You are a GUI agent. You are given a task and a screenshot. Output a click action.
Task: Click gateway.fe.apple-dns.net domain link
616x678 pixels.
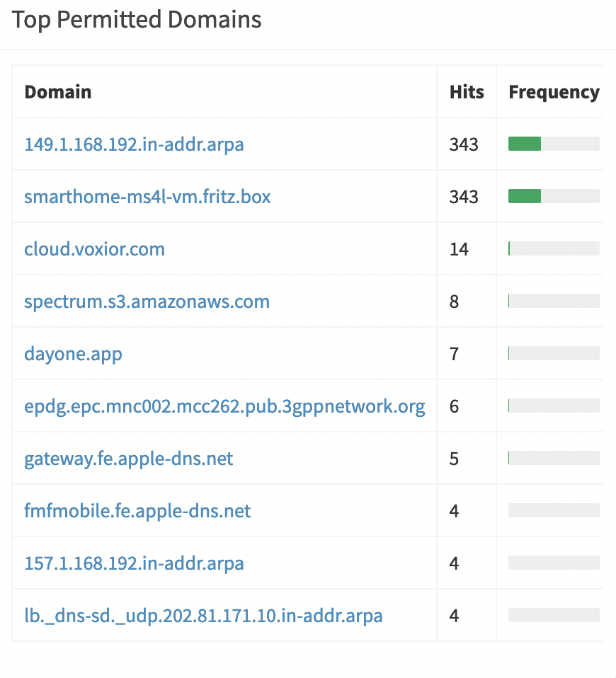pyautogui.click(x=128, y=459)
